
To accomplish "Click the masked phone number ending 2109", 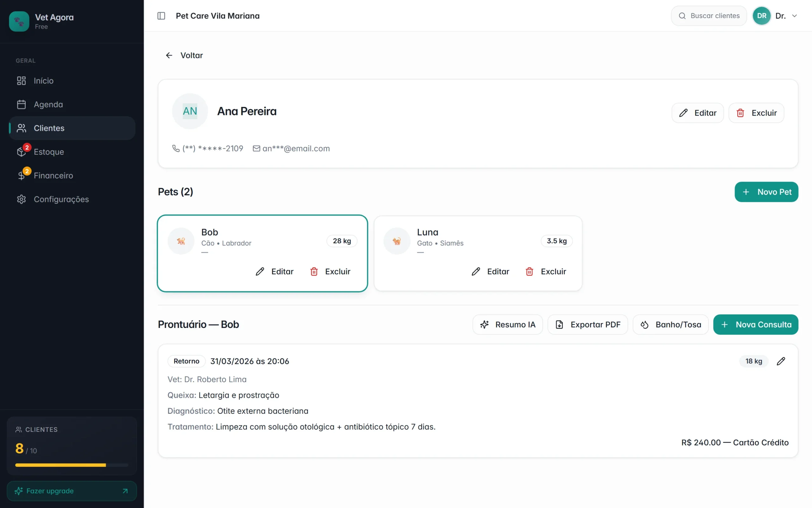I will point(213,148).
